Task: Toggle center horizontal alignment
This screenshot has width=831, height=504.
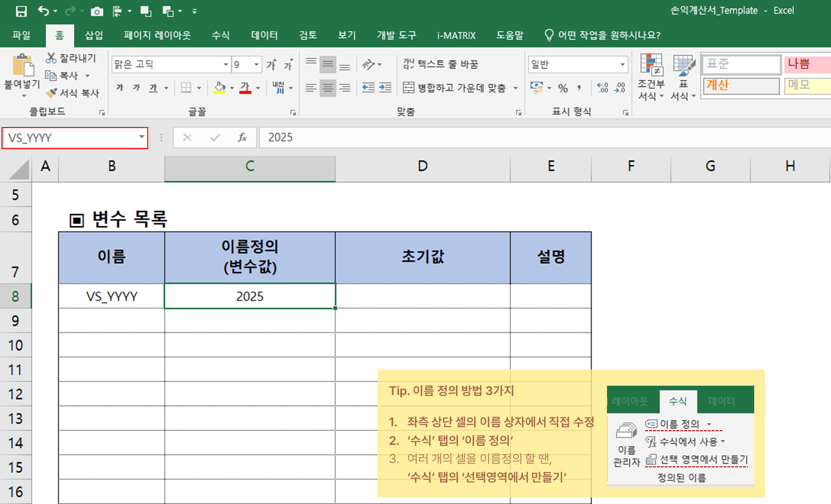Action: pos(328,88)
